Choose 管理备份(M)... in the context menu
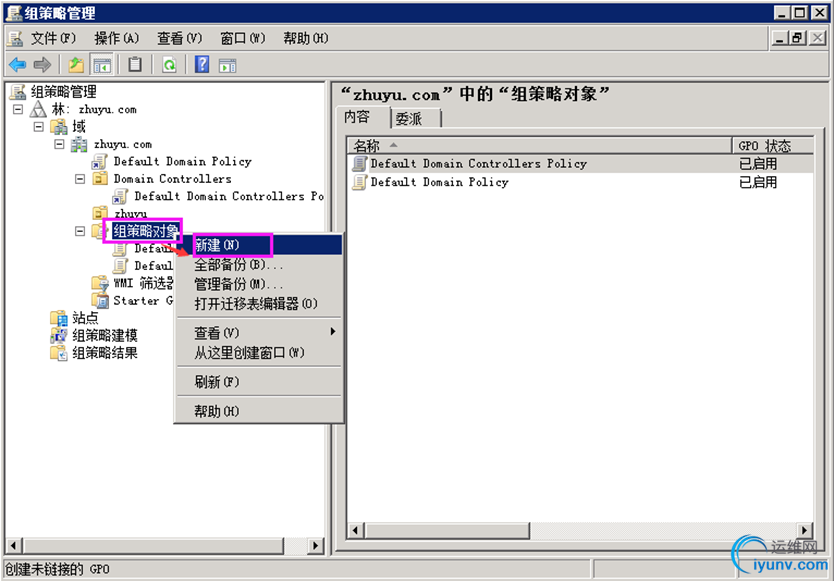The image size is (834, 581). click(259, 284)
